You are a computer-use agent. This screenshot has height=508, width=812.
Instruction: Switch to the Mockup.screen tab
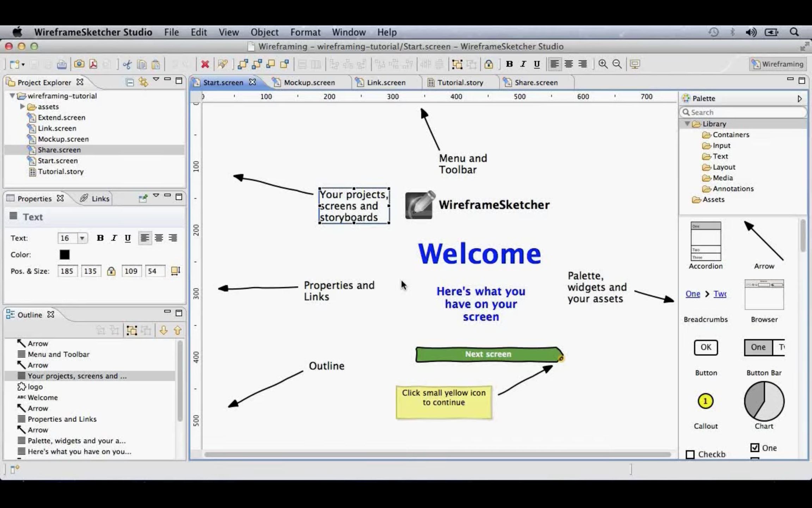point(308,82)
